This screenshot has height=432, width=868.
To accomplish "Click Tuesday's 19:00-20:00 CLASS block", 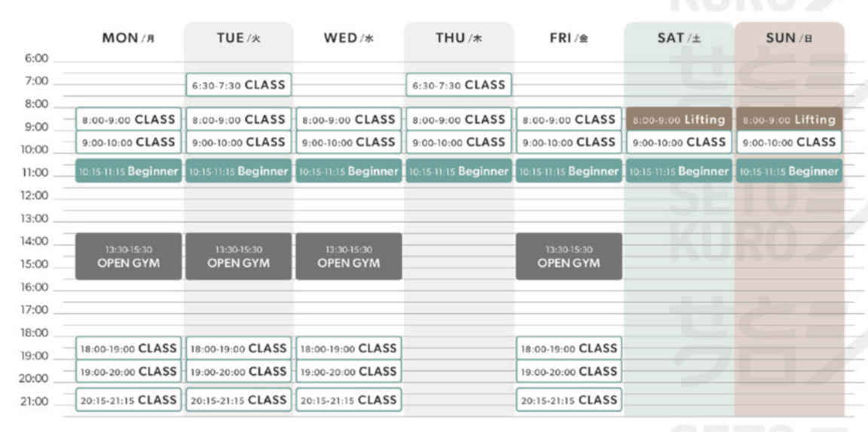I will coord(238,371).
